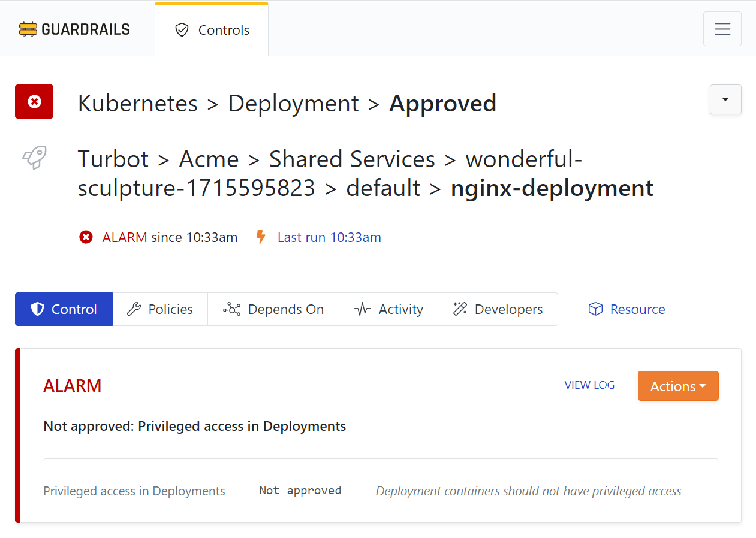This screenshot has height=538, width=756.
Task: Click the wand icon on the Developers tab
Action: pyautogui.click(x=460, y=309)
